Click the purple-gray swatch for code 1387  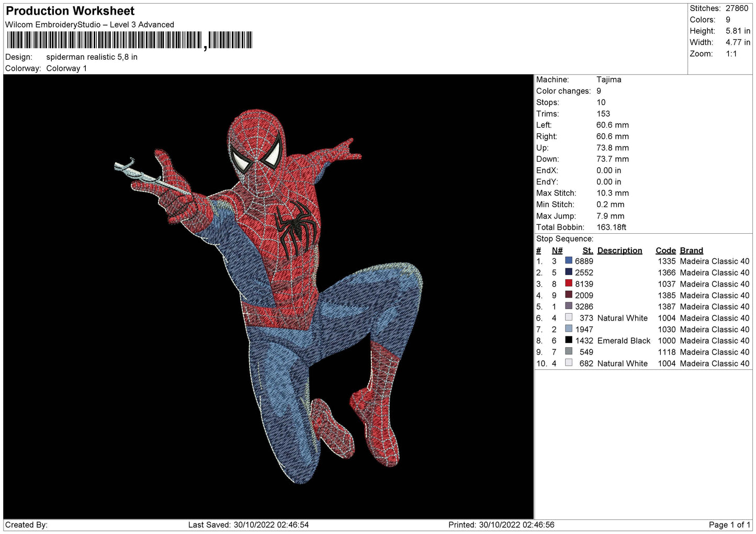click(x=569, y=306)
